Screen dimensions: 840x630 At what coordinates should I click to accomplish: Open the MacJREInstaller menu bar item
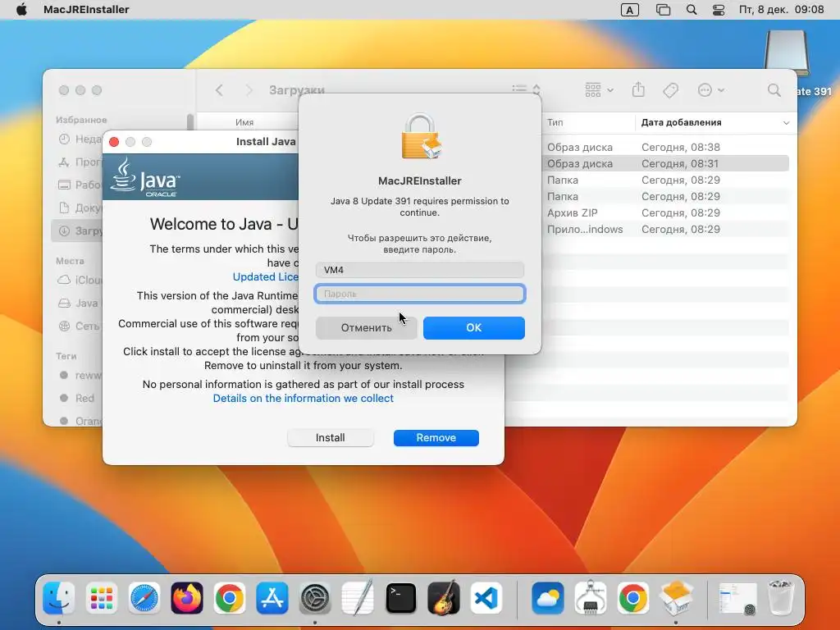click(x=86, y=10)
